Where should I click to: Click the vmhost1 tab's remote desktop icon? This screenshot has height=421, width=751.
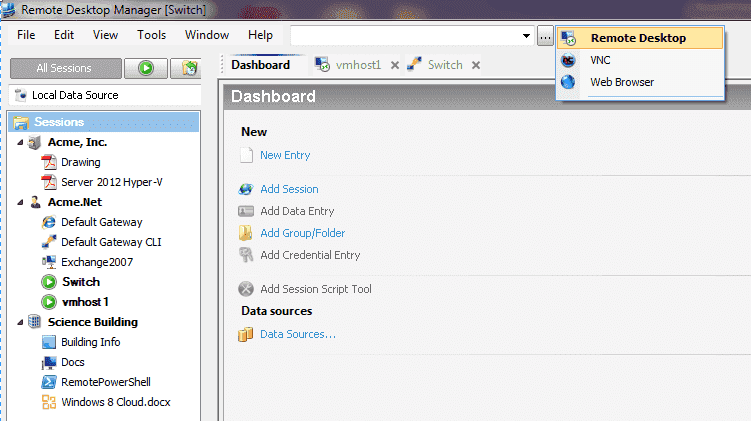pos(322,65)
